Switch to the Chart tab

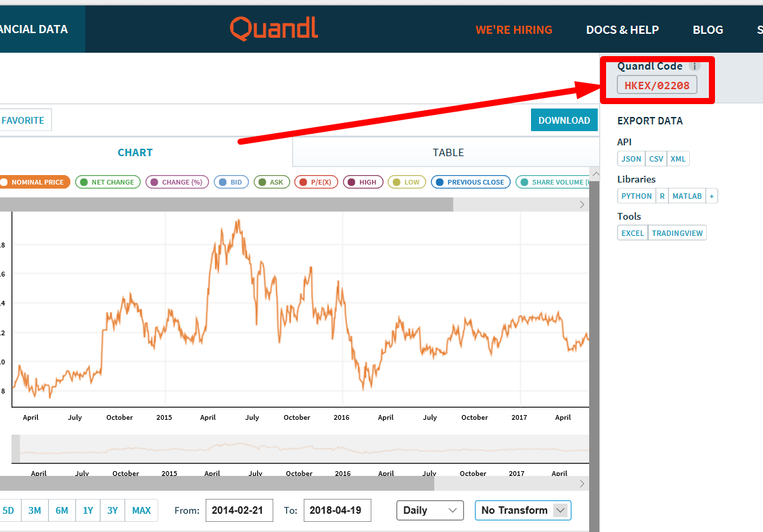click(135, 153)
